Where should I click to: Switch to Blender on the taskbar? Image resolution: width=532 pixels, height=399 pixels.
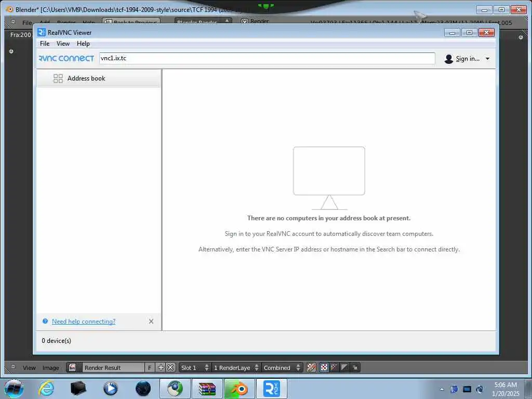pos(239,389)
